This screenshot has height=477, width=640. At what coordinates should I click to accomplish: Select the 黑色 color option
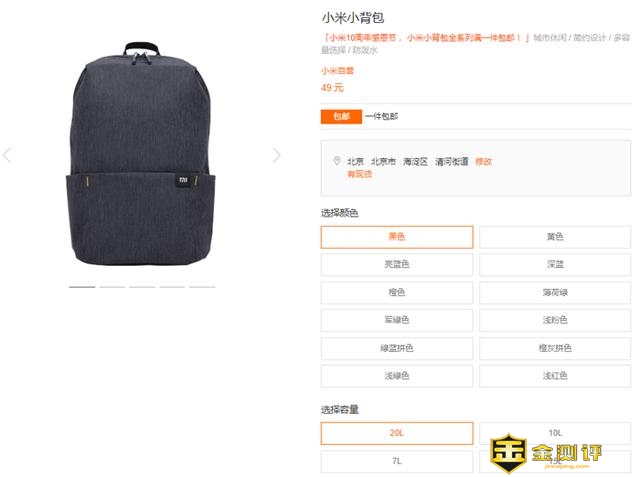[397, 237]
